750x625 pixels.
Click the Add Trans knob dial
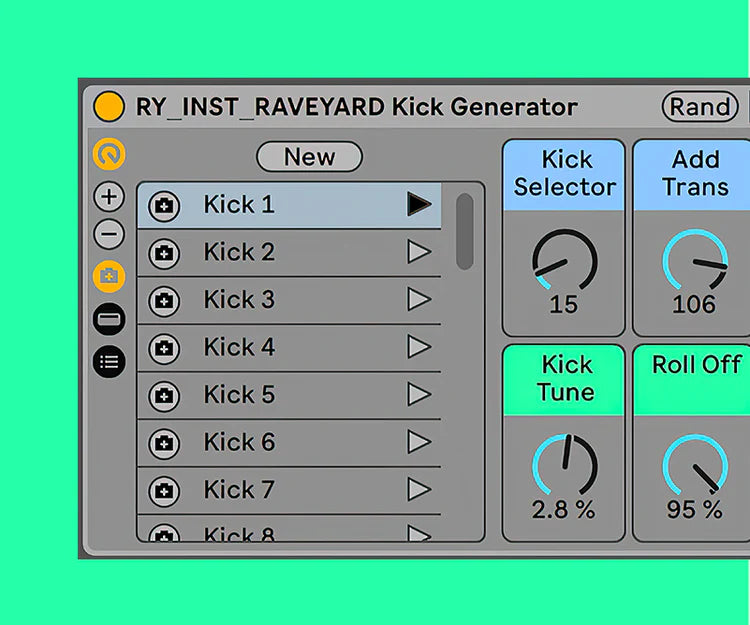(x=695, y=260)
